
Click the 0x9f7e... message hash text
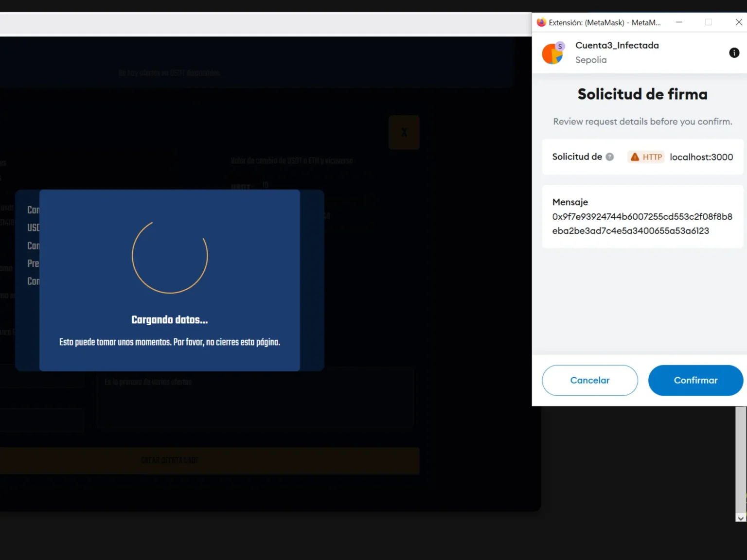point(642,224)
